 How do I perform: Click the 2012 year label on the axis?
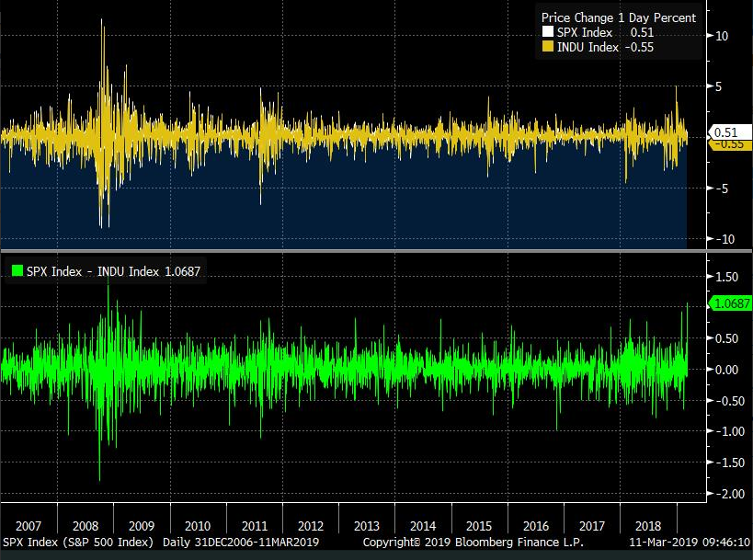click(x=310, y=526)
